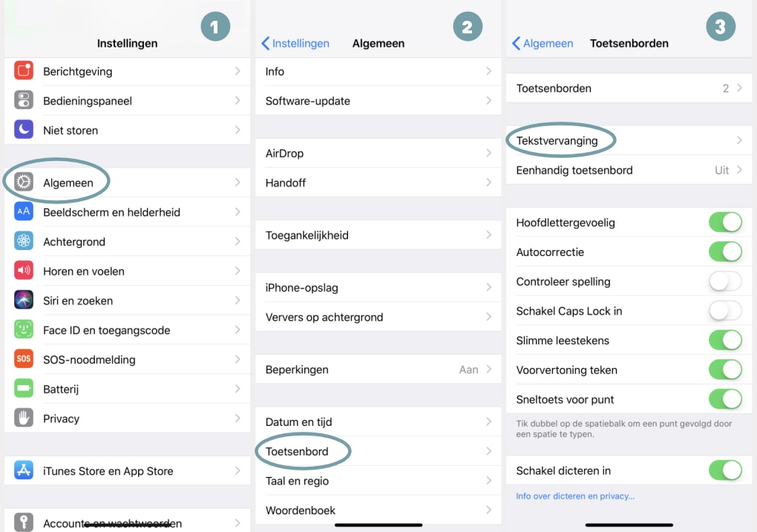The width and height of the screenshot is (757, 532).
Task: Turn off Schakel dicteren in
Action: coord(725,470)
